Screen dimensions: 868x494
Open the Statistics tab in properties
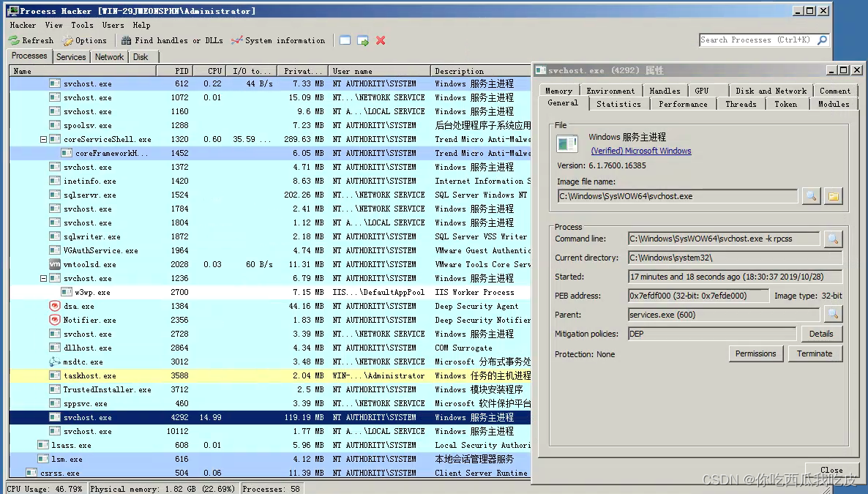618,104
